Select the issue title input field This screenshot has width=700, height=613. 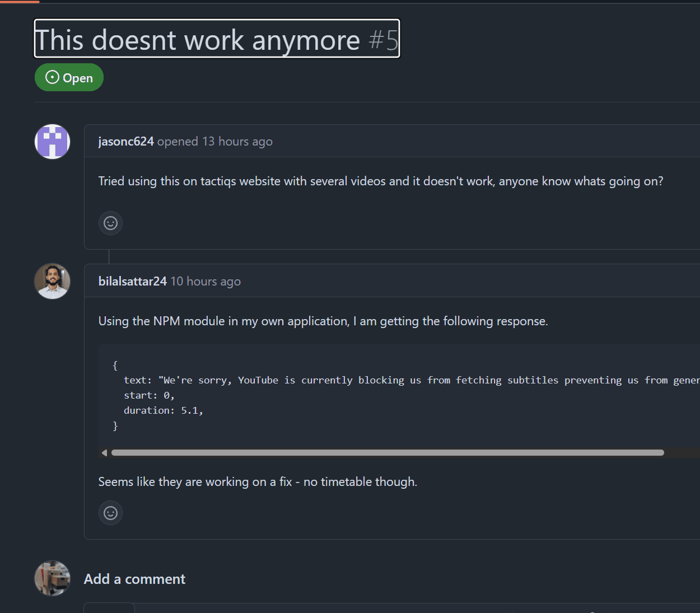tap(217, 39)
